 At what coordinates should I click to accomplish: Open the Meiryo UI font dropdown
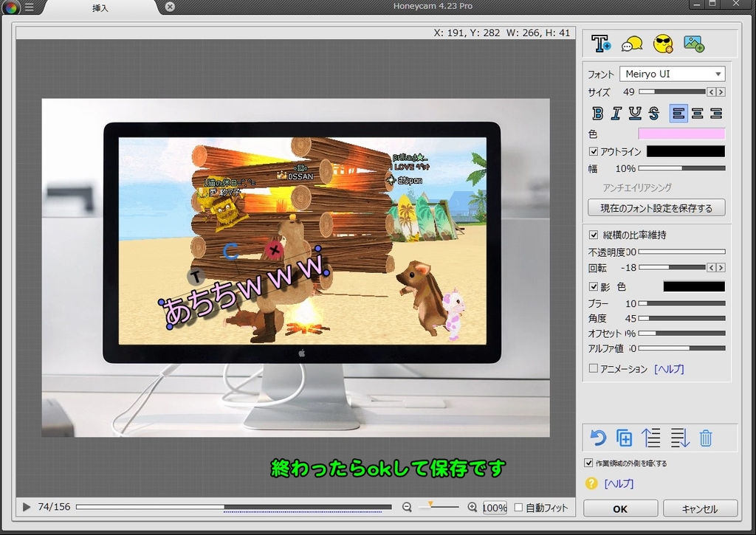[672, 74]
